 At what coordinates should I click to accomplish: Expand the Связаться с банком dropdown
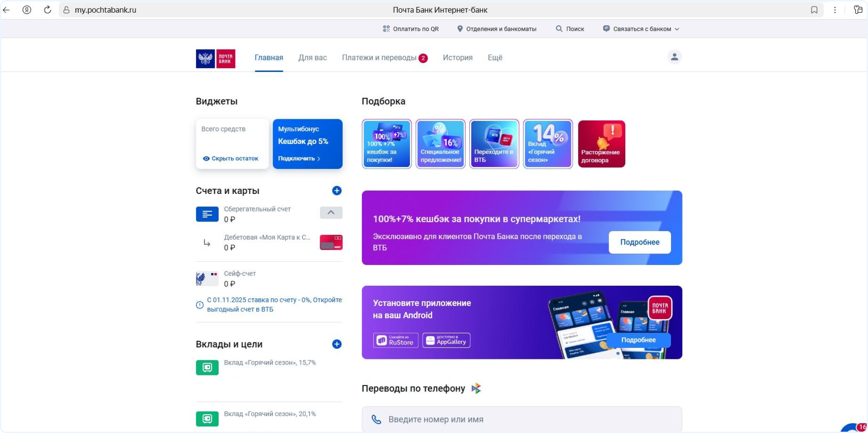[x=641, y=29]
